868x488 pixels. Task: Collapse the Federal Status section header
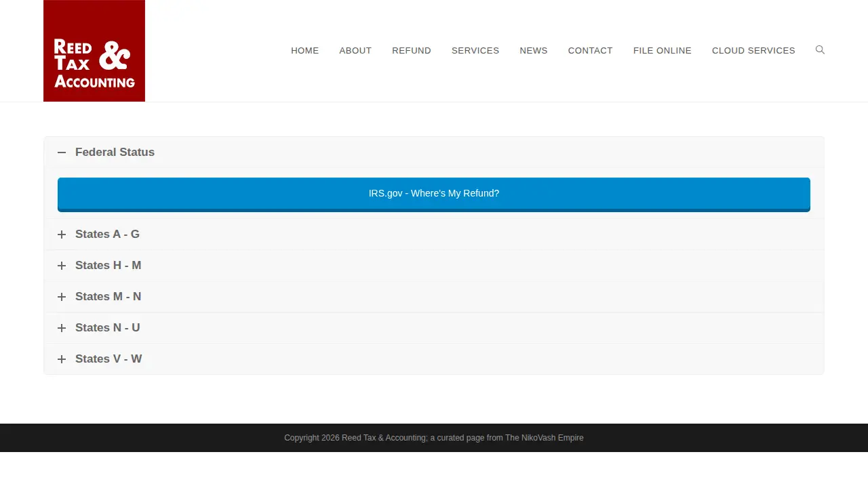click(434, 152)
